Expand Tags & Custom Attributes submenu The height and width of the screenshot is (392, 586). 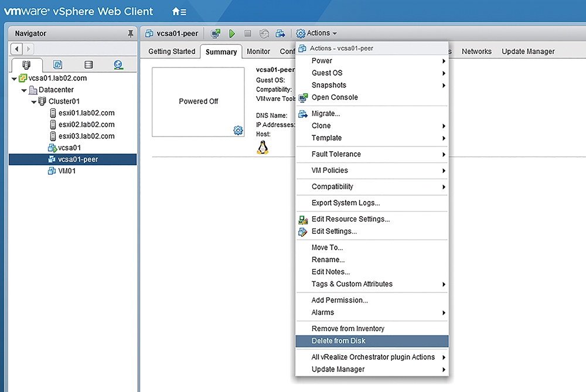click(372, 284)
